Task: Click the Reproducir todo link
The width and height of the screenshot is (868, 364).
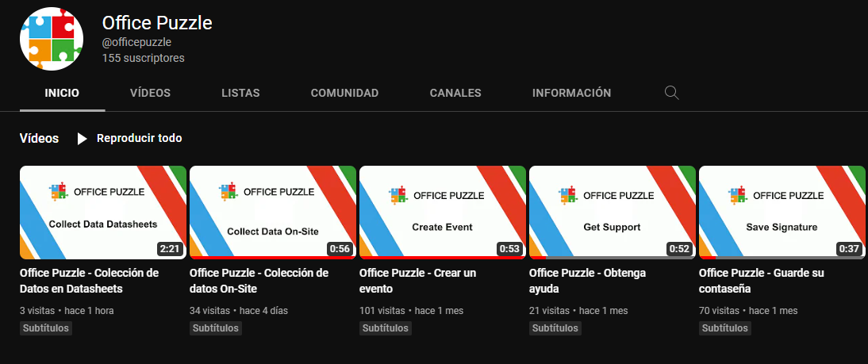Action: pos(140,138)
